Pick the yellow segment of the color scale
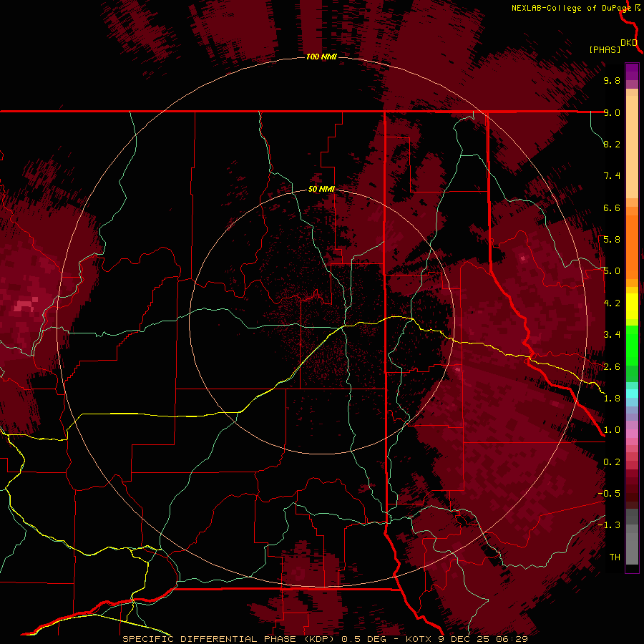This screenshot has width=644, height=644. pyautogui.click(x=632, y=306)
